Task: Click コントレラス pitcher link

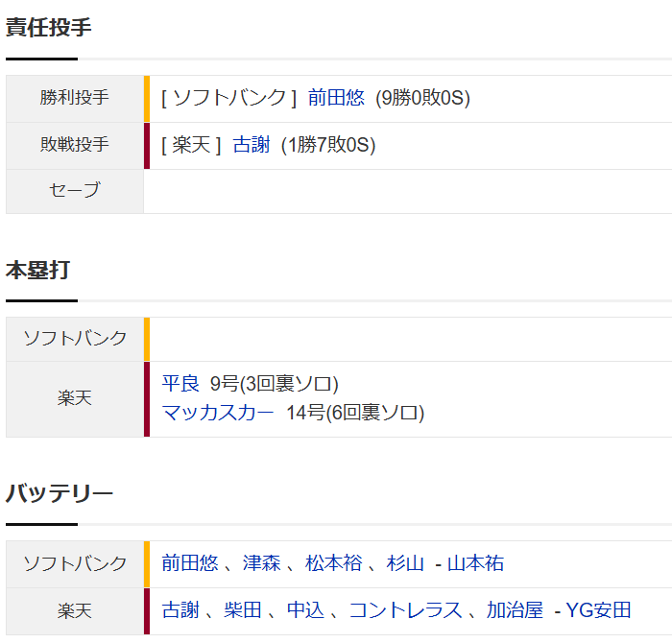Action: pyautogui.click(x=405, y=610)
